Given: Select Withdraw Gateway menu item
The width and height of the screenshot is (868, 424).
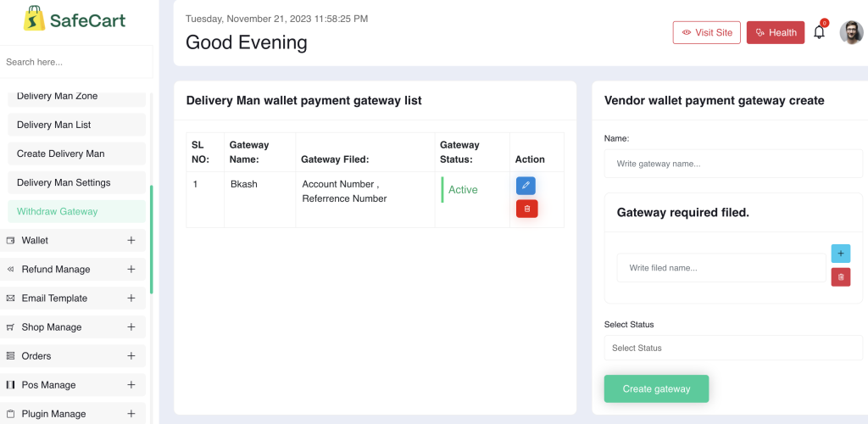Looking at the screenshot, I should (x=76, y=211).
